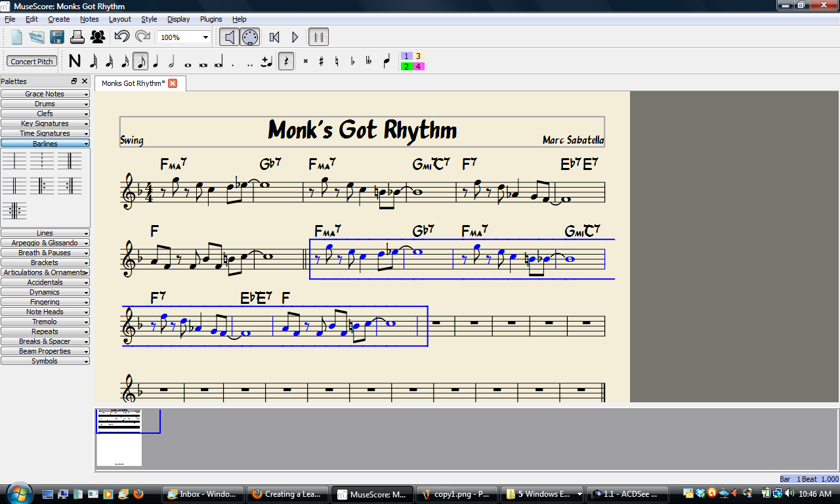Screen dimensions: 840x504
Task: Open the Layout menu
Action: click(120, 19)
